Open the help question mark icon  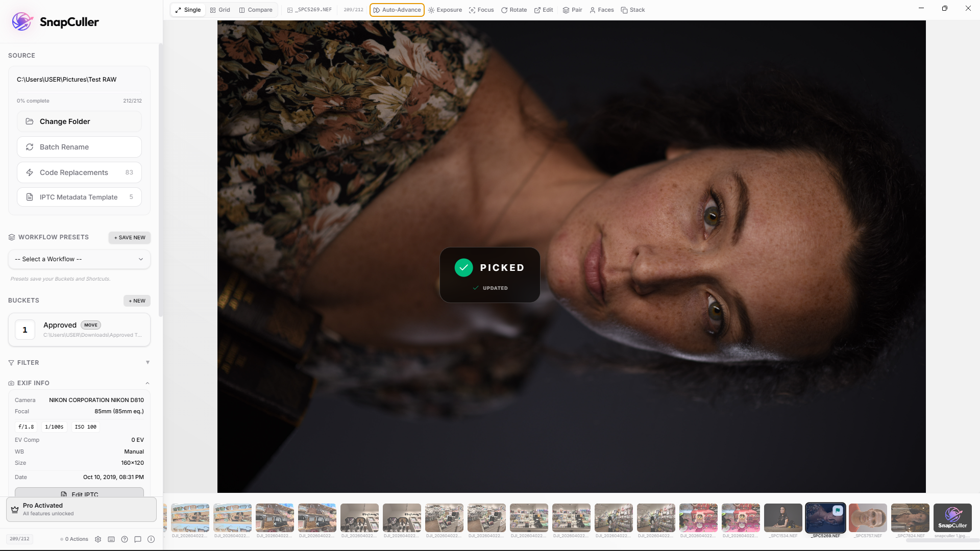(x=125, y=539)
